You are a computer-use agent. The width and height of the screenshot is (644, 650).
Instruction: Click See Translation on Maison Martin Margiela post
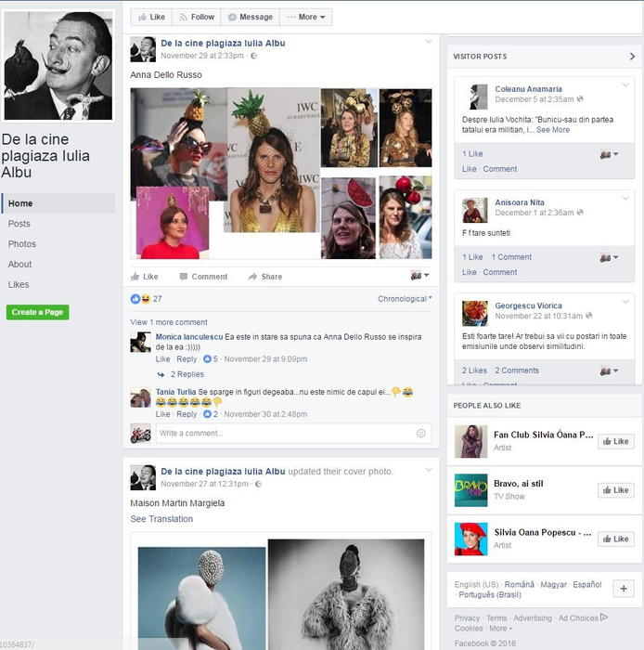[161, 519]
